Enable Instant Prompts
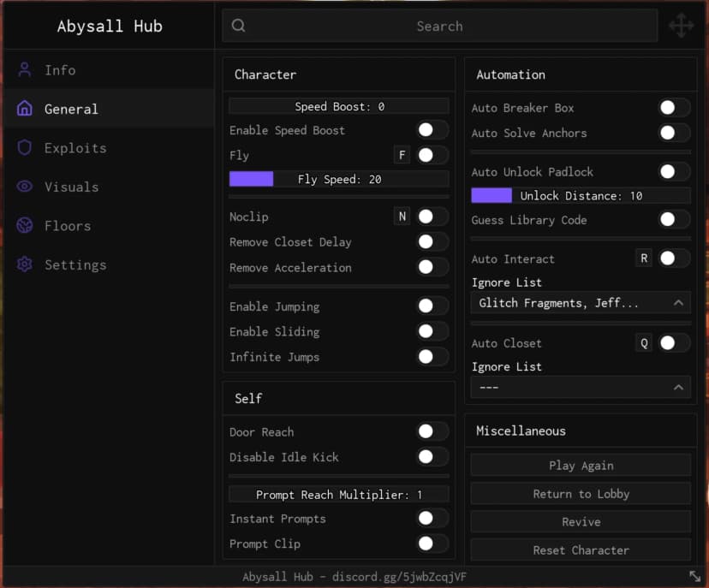 pyautogui.click(x=432, y=519)
